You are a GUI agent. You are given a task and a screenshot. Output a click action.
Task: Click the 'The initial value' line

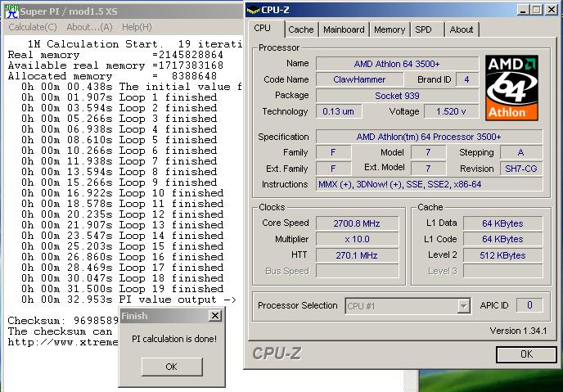(132, 87)
